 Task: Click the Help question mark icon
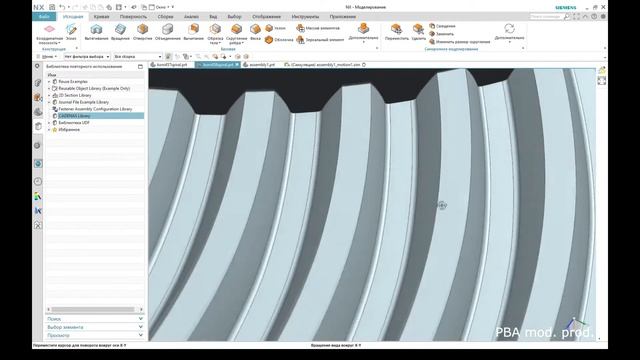[594, 16]
